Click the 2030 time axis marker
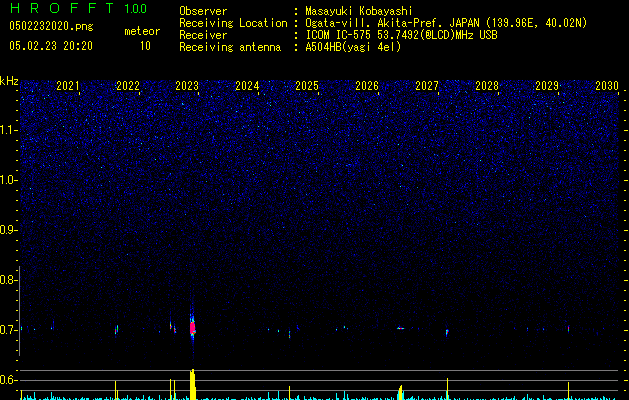 pyautogui.click(x=607, y=86)
